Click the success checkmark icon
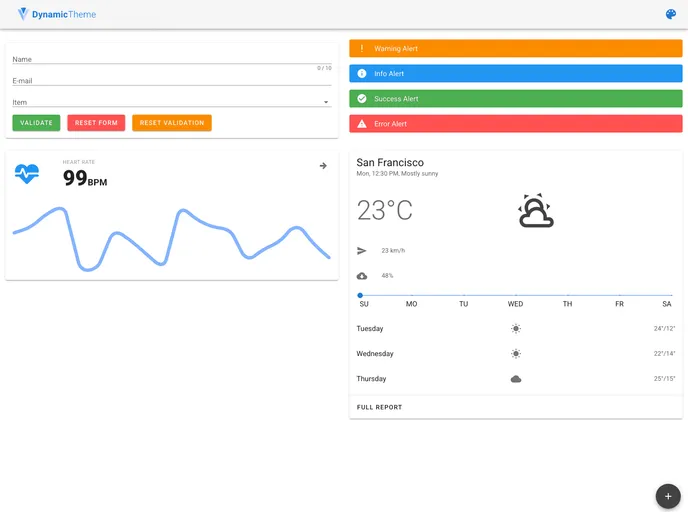Image resolution: width=688 pixels, height=512 pixels. pyautogui.click(x=362, y=98)
